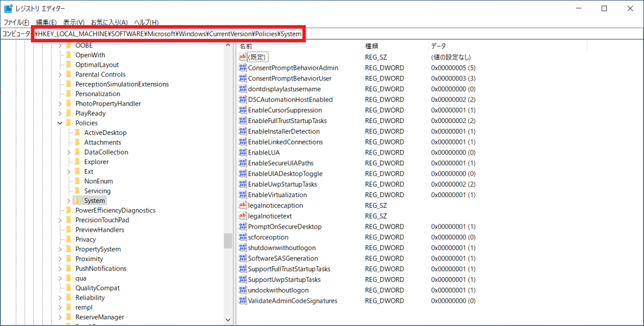
Task: Click the ValidateAdminCodeSignatures value icon
Action: pos(242,301)
